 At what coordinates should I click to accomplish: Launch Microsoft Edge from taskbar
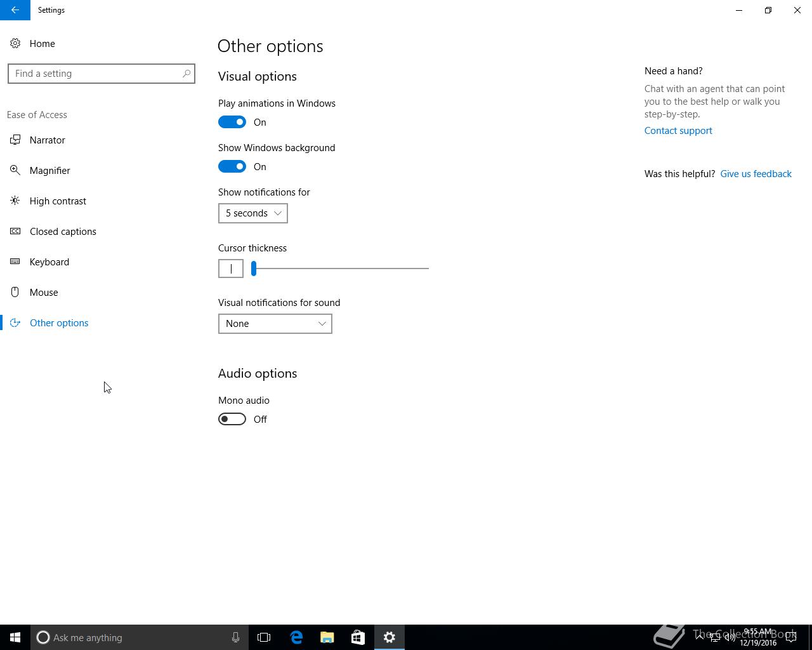click(x=296, y=637)
